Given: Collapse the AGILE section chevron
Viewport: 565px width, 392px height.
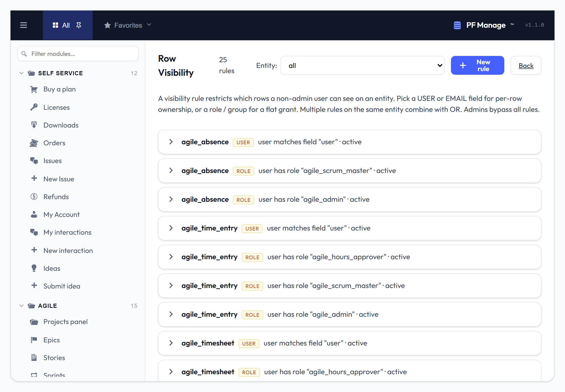Looking at the screenshot, I should tap(21, 306).
